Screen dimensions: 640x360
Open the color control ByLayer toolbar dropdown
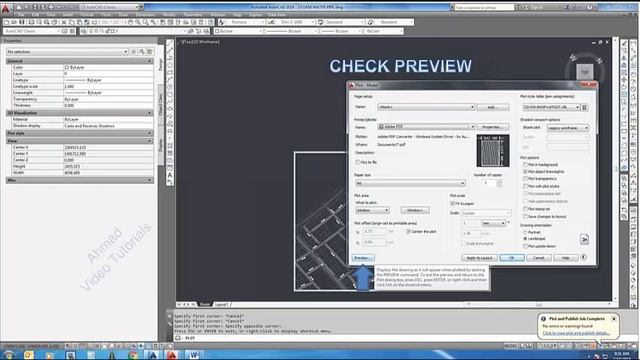(x=238, y=31)
